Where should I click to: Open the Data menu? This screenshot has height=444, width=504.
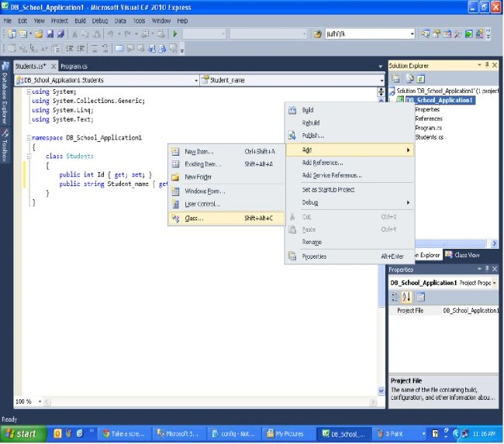click(x=120, y=21)
